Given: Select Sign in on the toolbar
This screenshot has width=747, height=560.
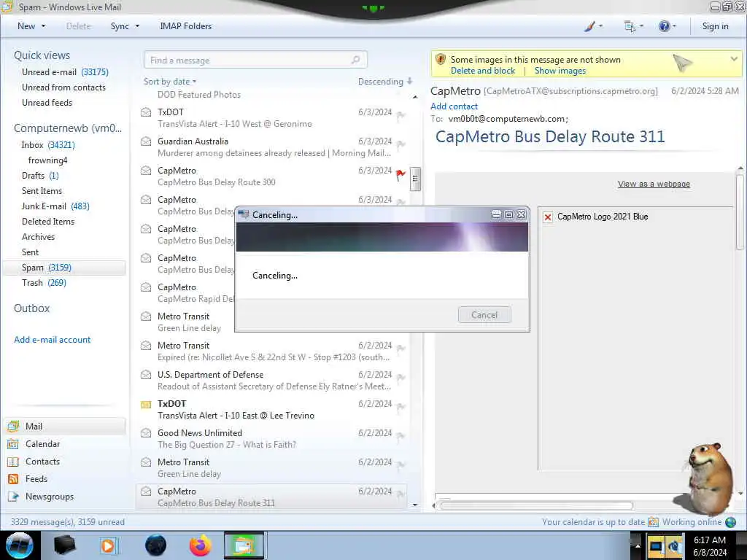Looking at the screenshot, I should click(x=715, y=26).
